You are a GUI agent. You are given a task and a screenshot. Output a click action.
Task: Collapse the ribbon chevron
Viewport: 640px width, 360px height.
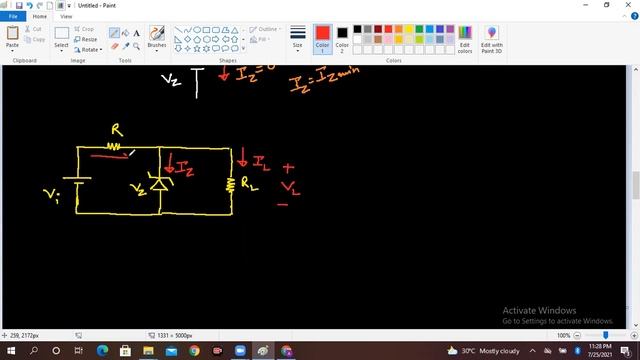pyautogui.click(x=624, y=16)
